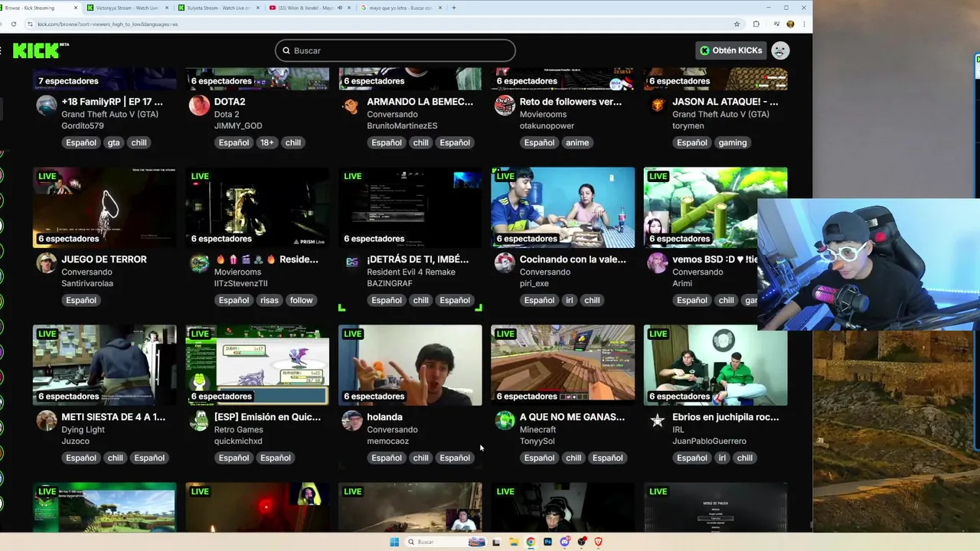Open the holanda stream thumbnail

pos(410,365)
